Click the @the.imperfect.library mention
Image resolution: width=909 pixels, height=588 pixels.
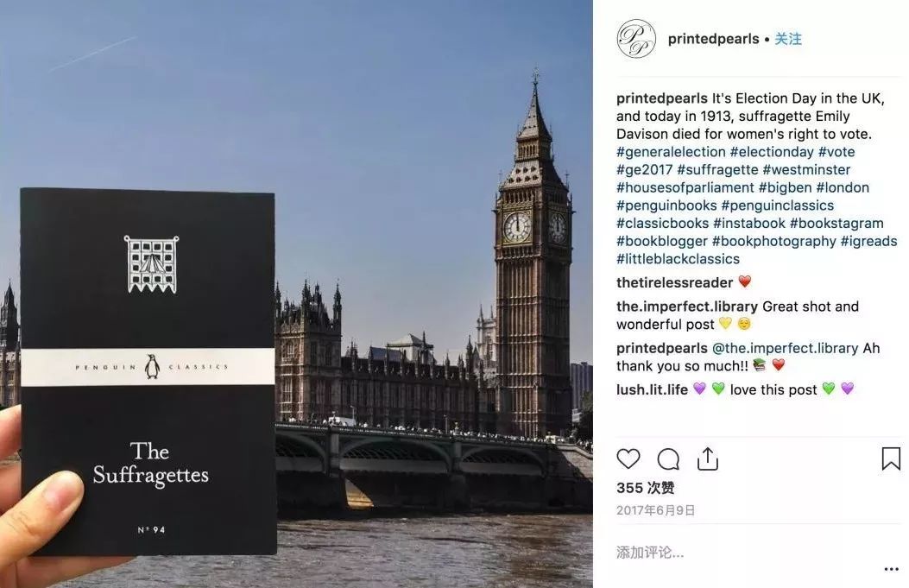(x=785, y=349)
